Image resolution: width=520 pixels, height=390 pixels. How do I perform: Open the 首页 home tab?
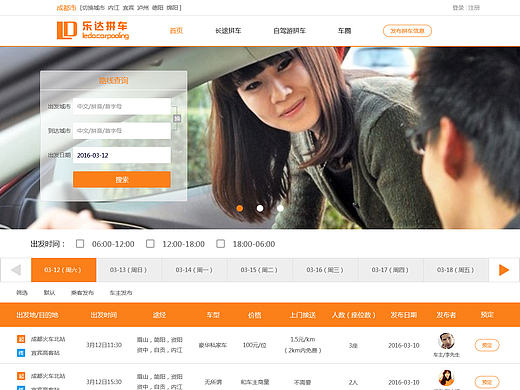click(x=176, y=31)
